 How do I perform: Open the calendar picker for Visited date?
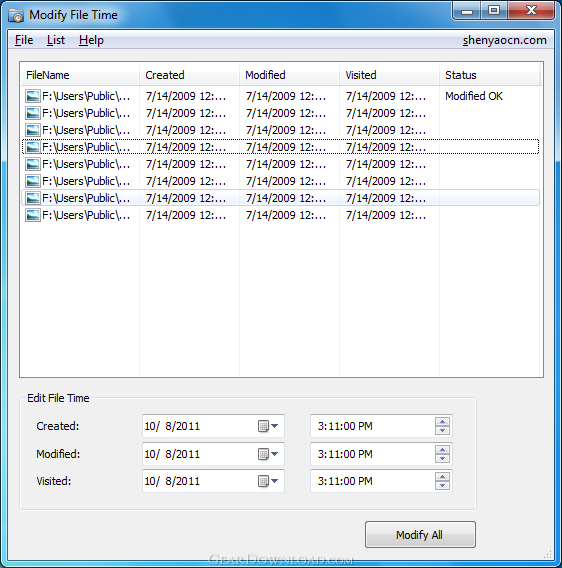(x=268, y=481)
